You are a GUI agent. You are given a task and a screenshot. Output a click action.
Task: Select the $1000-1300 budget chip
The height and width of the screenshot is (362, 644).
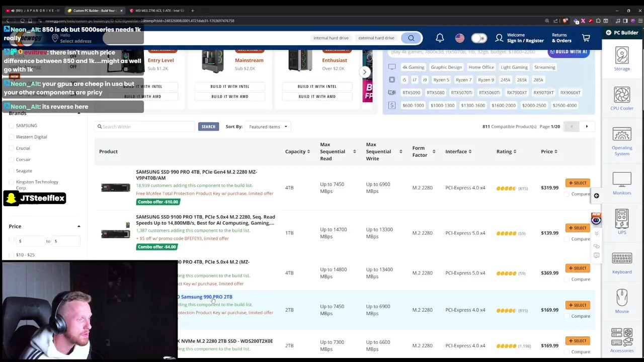pyautogui.click(x=442, y=105)
